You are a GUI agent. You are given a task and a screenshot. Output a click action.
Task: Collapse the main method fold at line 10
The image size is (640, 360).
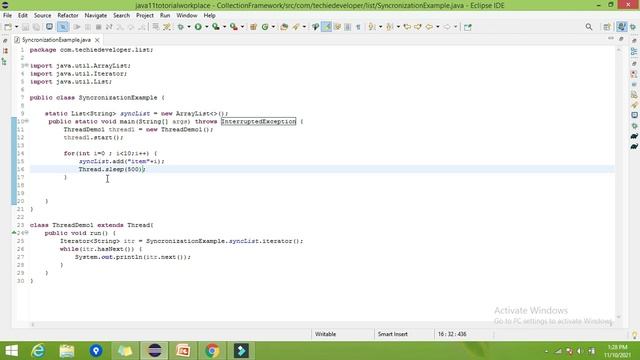click(27, 121)
